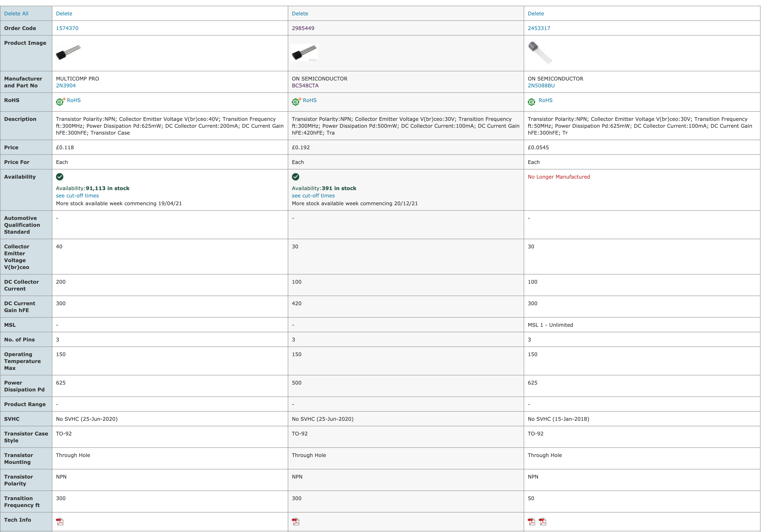Select price £0.0545

(538, 148)
